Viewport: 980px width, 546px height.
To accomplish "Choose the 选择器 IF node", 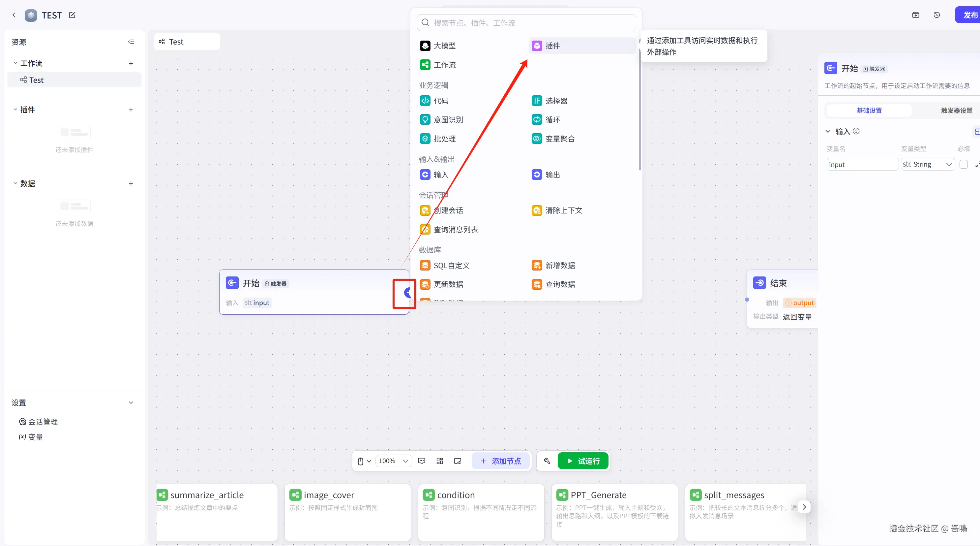I will click(556, 101).
